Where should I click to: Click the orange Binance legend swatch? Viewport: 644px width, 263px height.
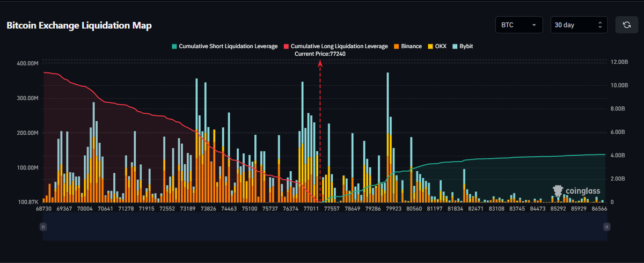[396, 47]
